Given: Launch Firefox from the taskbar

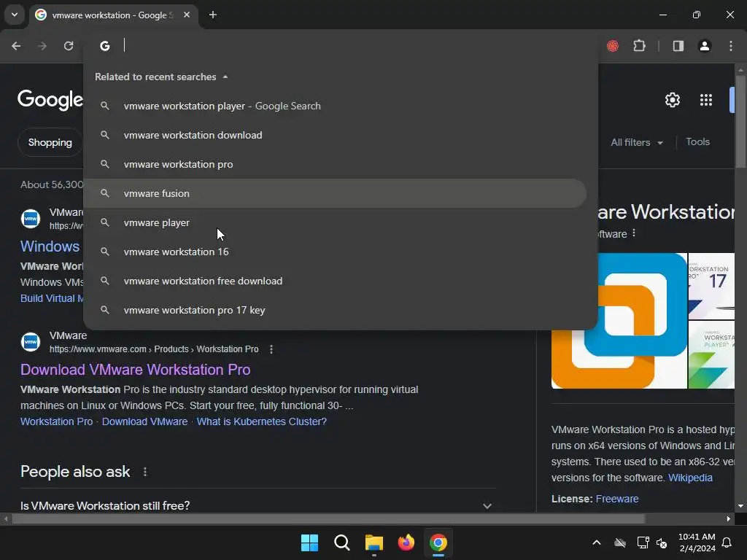Looking at the screenshot, I should click(406, 542).
